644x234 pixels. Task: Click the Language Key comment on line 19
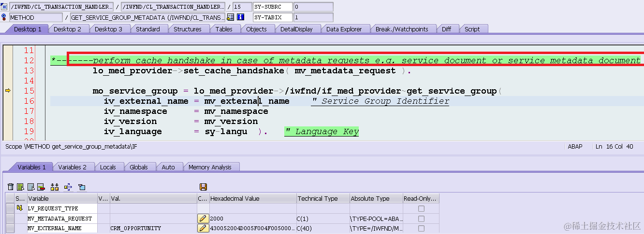tap(322, 132)
